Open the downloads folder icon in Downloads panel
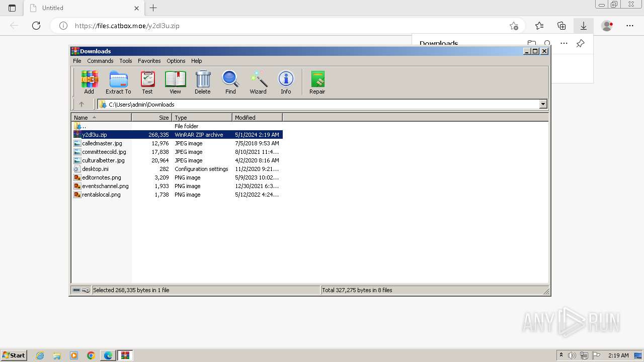 pos(532,43)
